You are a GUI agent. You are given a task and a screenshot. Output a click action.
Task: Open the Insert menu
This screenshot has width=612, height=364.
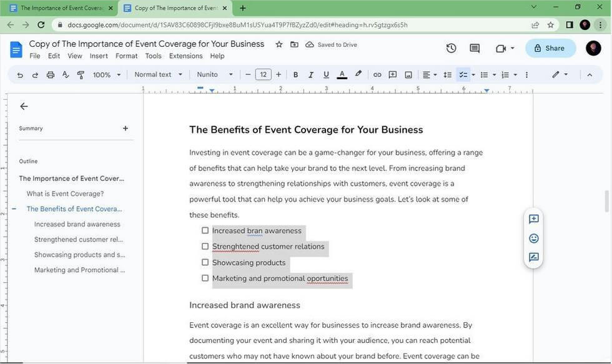click(x=99, y=56)
